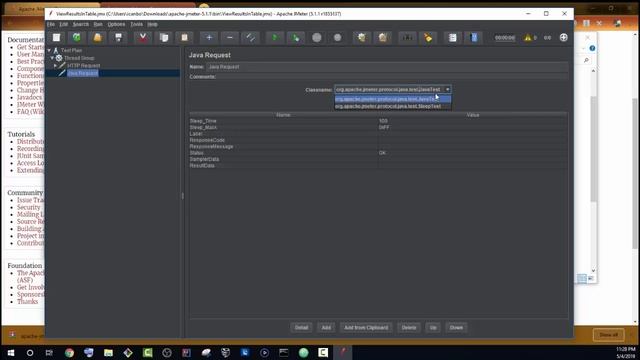The width and height of the screenshot is (640, 360).
Task: Click the Comments input field
Action: pyautogui.click(x=392, y=77)
